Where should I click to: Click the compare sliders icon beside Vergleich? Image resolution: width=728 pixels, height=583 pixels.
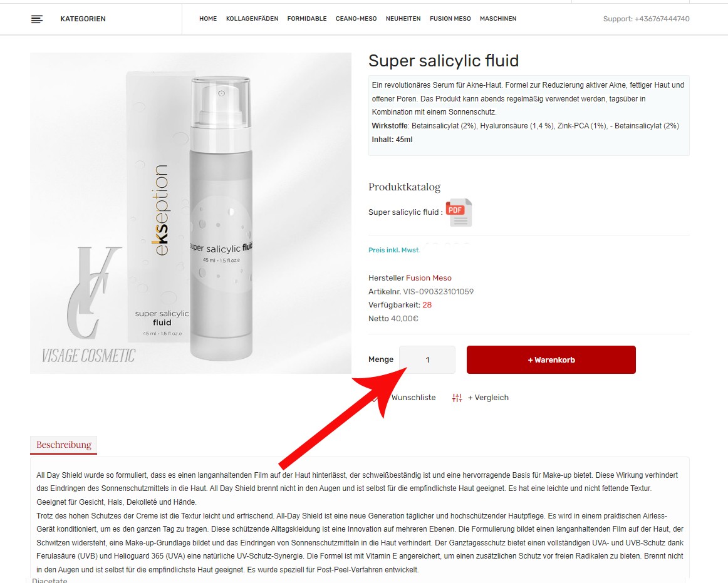(457, 398)
